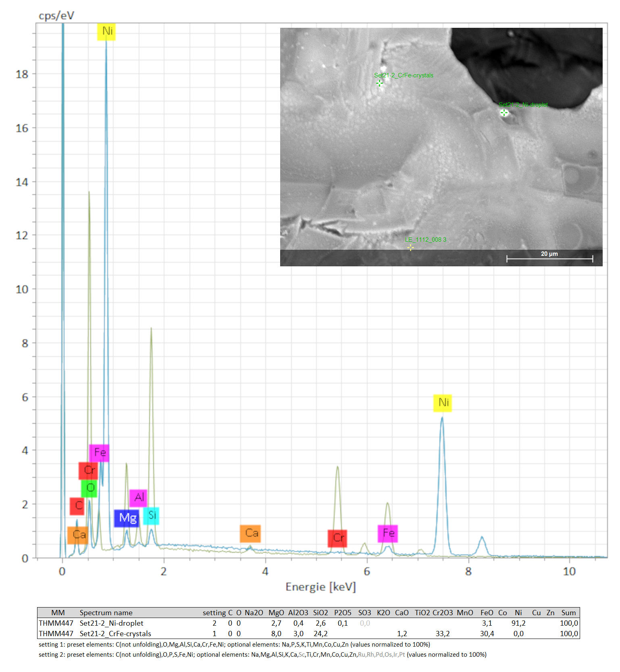
Task: Click the Energie [keV] axis title
Action: coord(320,587)
